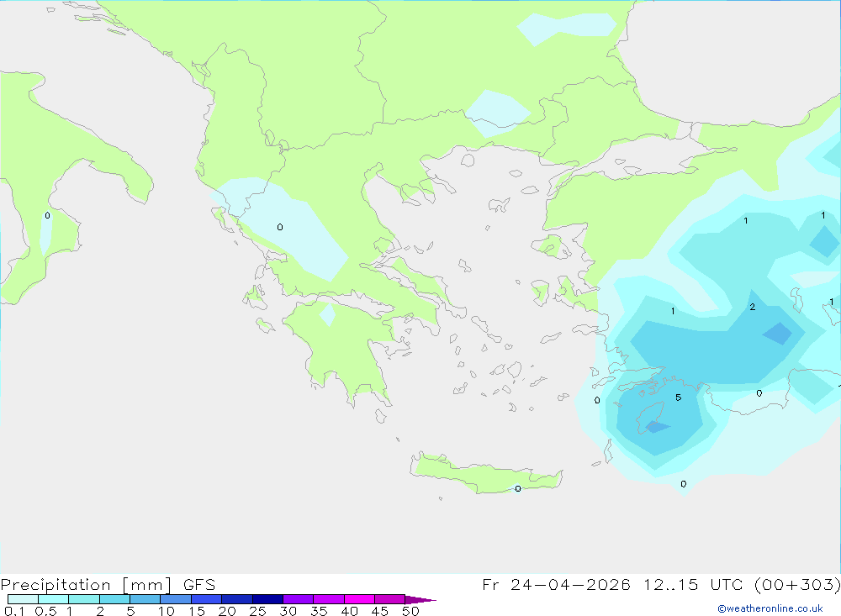The image size is (841, 616).
Task: Pick the blue swatch between 10 and 15
Action: tap(176, 599)
